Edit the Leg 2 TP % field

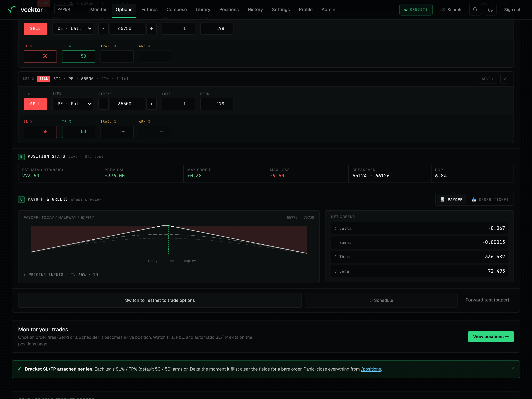79,132
